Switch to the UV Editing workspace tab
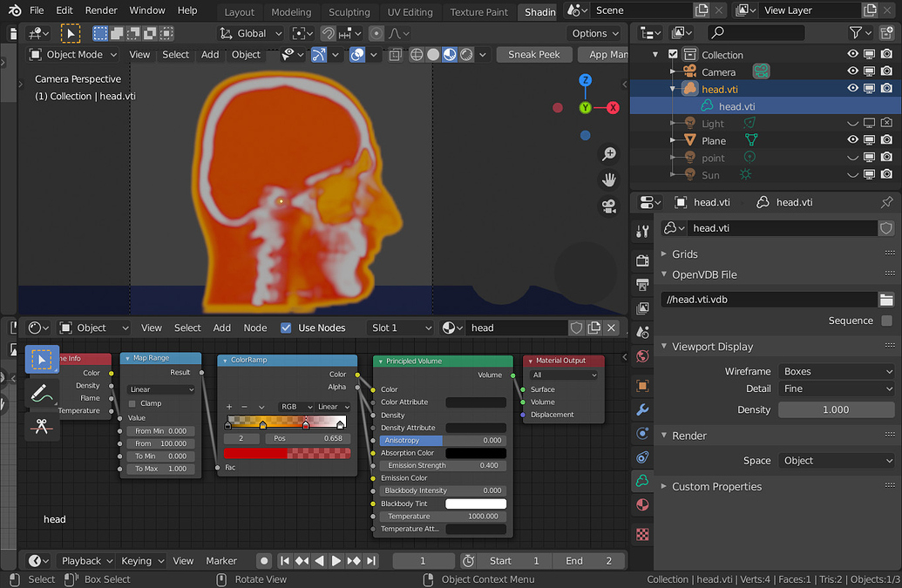The image size is (902, 588). [x=410, y=12]
